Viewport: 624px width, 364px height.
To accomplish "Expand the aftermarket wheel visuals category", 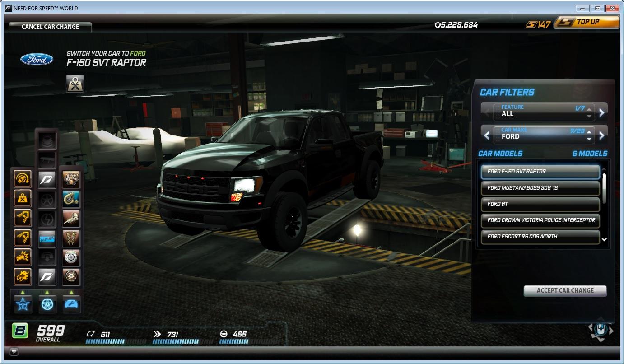I will [x=47, y=304].
